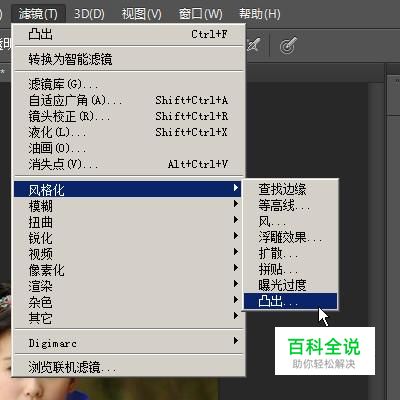Viewport: 400px width, 400px height.
Task: Open 液化(L)... filter
Action: tap(128, 132)
